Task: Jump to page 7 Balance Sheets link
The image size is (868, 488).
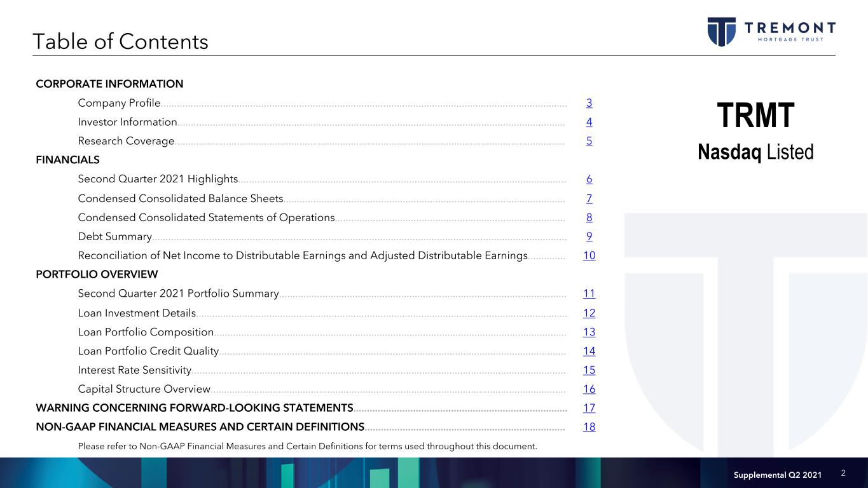Action: point(589,198)
